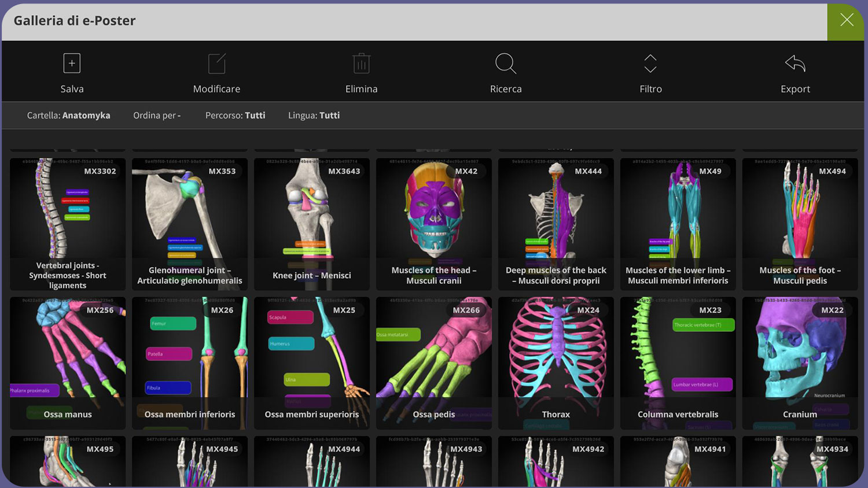Image resolution: width=868 pixels, height=488 pixels.
Task: Open Deep muscles of the back poster MX444
Action: [x=556, y=224]
